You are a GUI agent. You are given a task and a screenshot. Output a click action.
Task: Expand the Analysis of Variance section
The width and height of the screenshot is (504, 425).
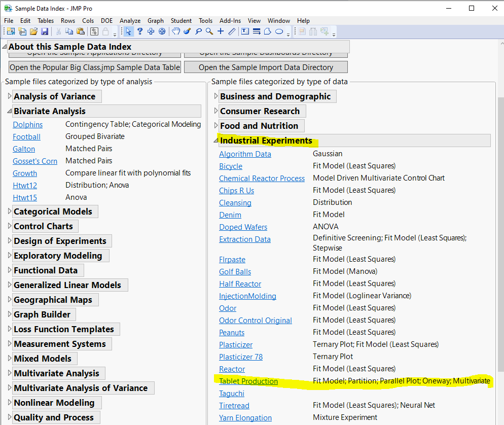click(9, 96)
